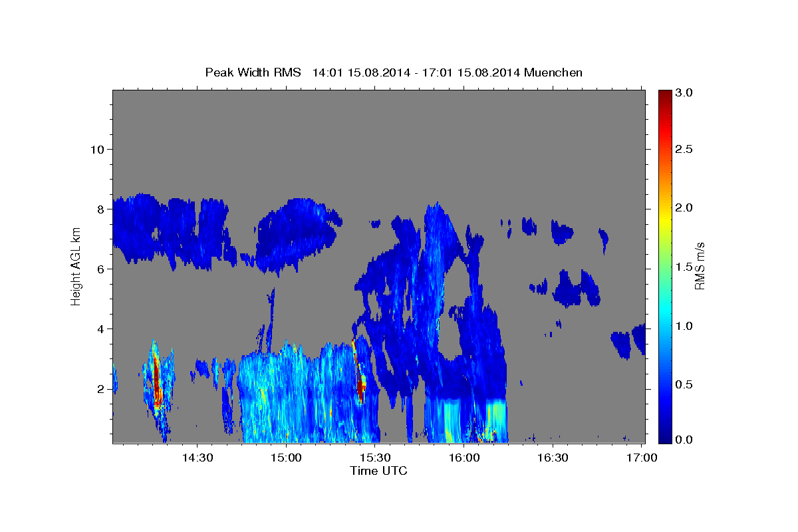Click the plot title 'Peak Width RMS'
Image resolution: width=798 pixels, height=532 pixels.
click(253, 72)
